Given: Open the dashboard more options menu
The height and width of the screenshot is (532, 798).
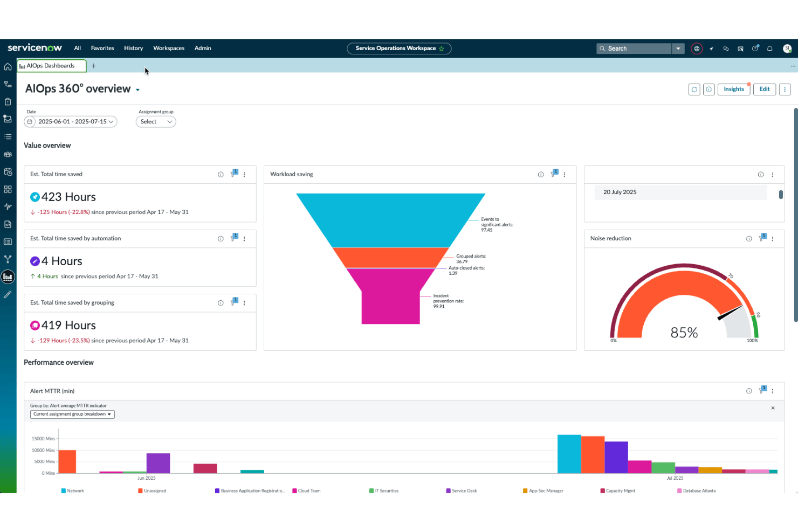Looking at the screenshot, I should (x=785, y=89).
